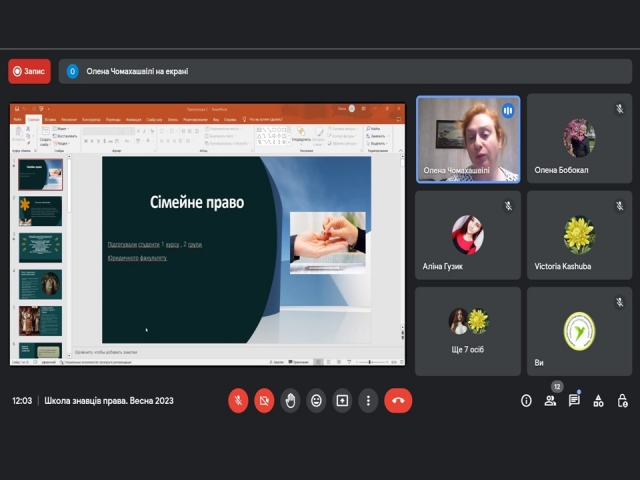640x480 pixels.
Task: Click the Упорядочить arrange button
Action: (x=301, y=135)
